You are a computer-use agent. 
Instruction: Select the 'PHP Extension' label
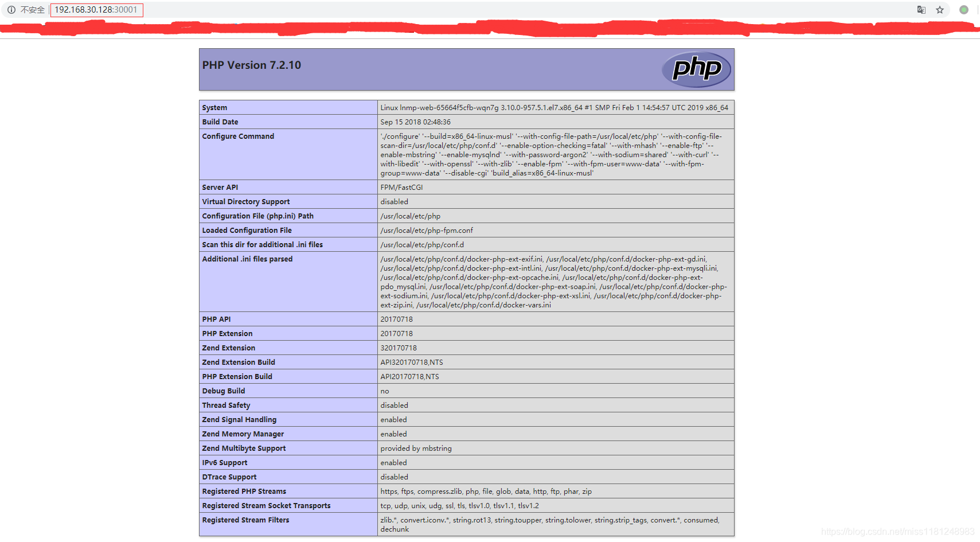coord(227,334)
